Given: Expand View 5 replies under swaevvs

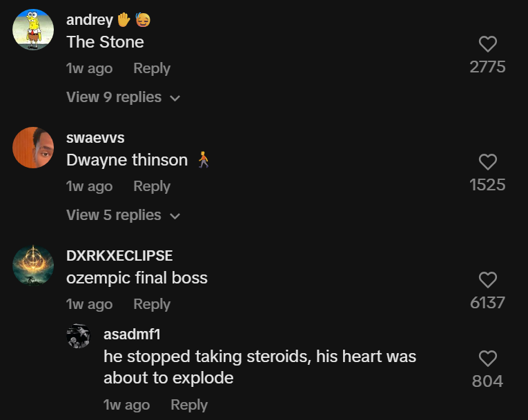Looking at the screenshot, I should point(124,215).
